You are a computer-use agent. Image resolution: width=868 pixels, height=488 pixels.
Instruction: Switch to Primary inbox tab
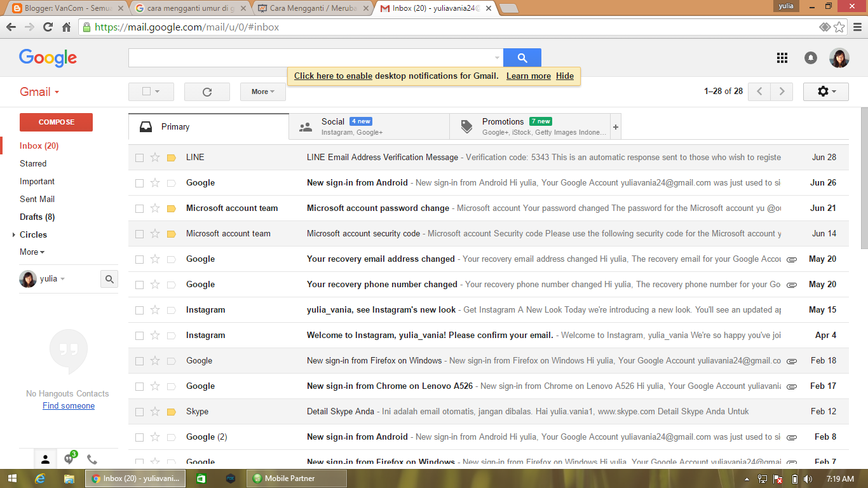208,126
